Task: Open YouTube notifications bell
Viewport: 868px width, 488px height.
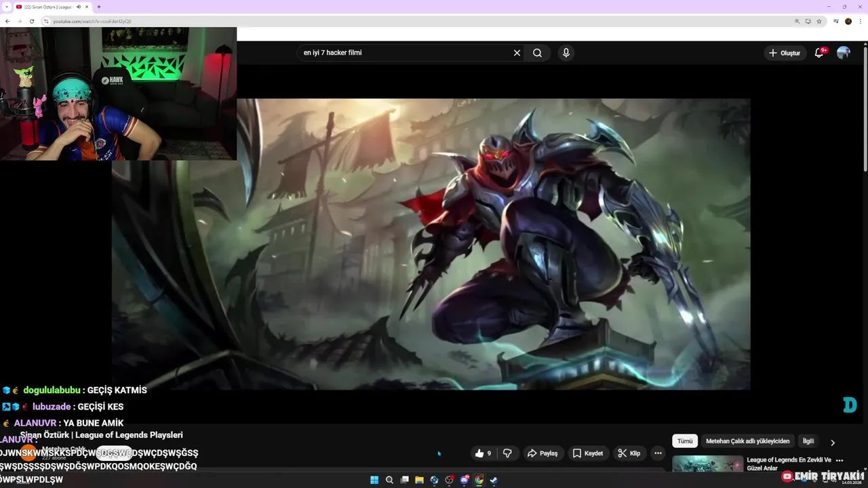Action: (x=819, y=53)
